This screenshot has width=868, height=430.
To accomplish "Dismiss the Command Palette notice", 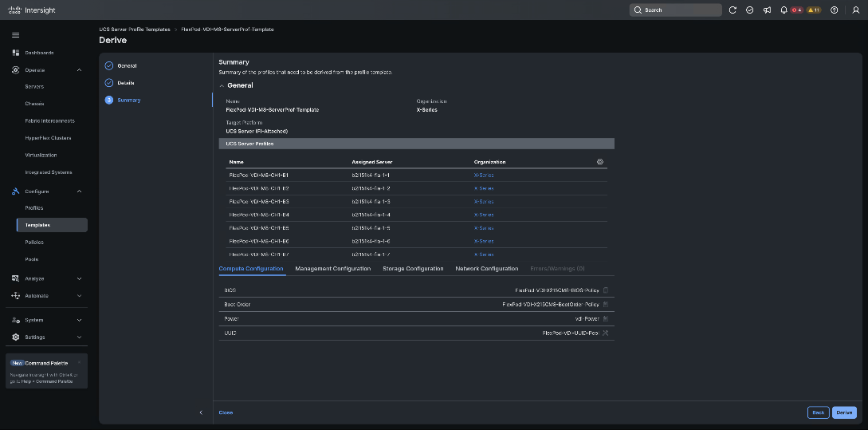I will coord(80,363).
